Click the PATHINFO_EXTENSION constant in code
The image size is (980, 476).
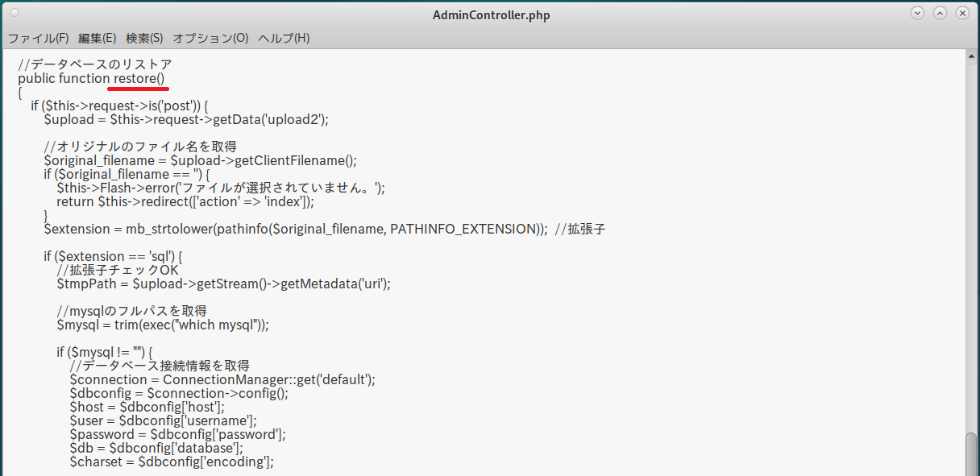tap(463, 229)
